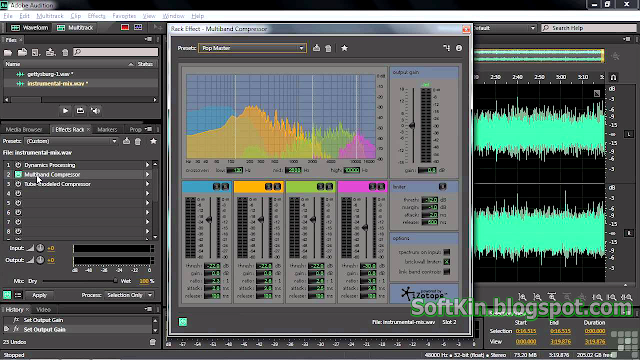Click the low crossover frequency field
The image size is (640, 360).
(235, 170)
